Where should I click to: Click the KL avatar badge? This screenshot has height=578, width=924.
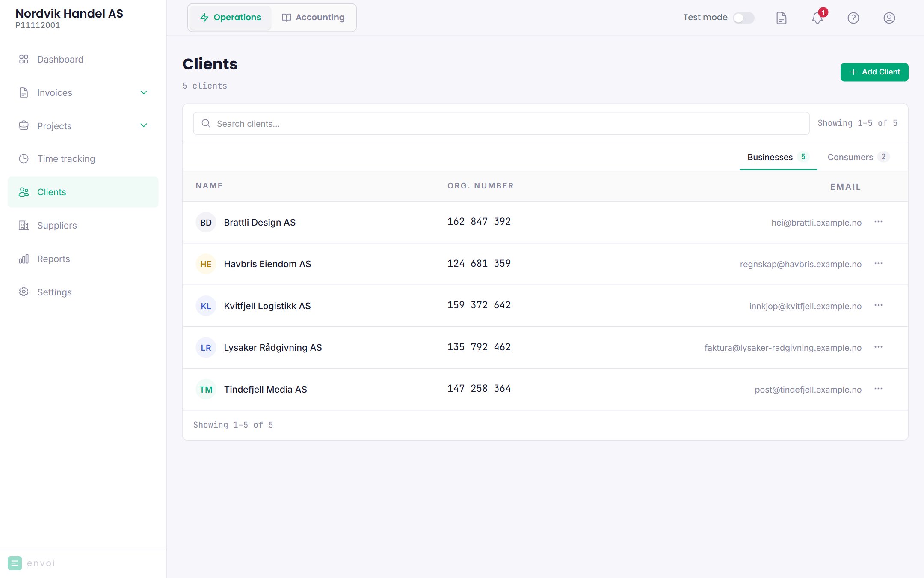pos(206,306)
